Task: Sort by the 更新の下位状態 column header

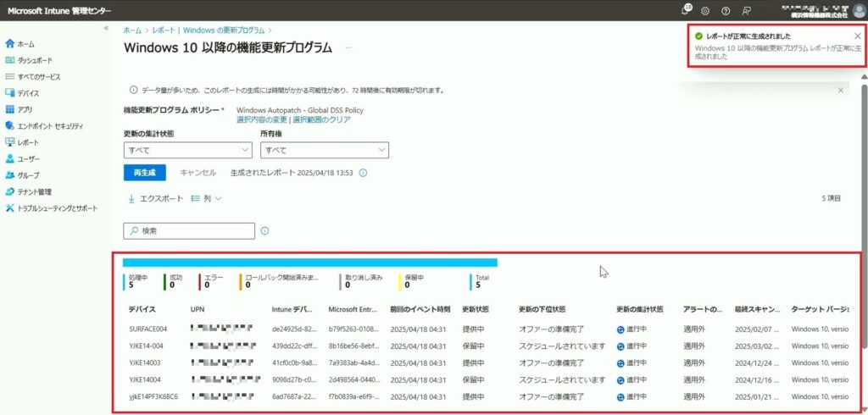Action: (x=542, y=309)
